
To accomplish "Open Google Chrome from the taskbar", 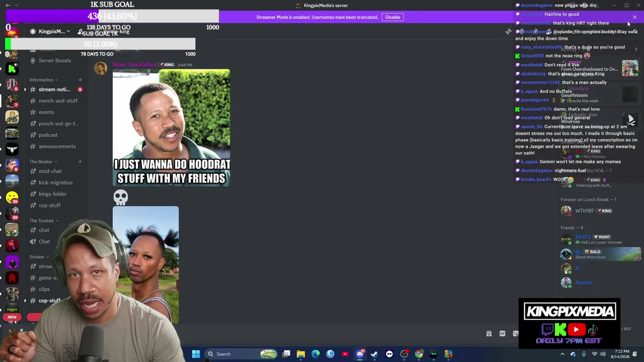I will click(x=419, y=354).
